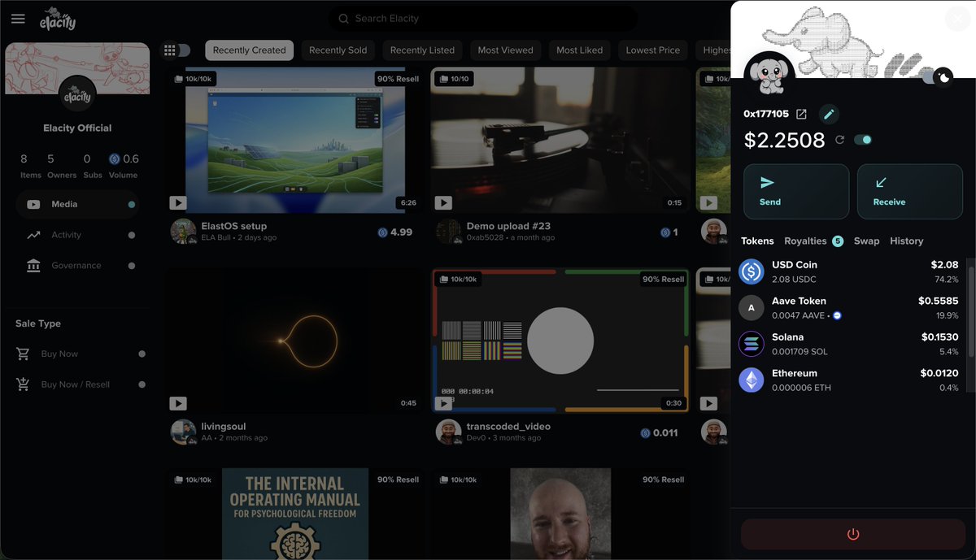
Task: Click 10/10 supply badge on Demo upload
Action: click(455, 79)
